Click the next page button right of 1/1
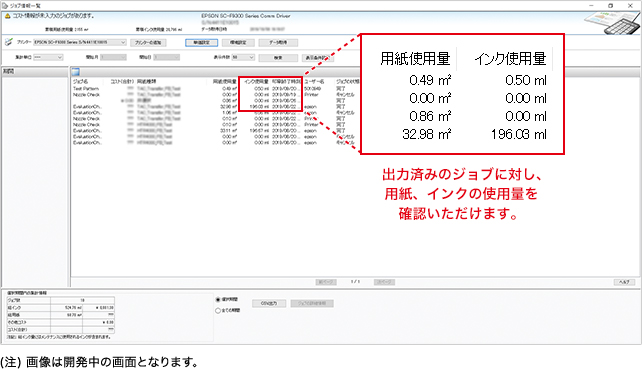This screenshot has height=369, width=642. click(x=384, y=282)
